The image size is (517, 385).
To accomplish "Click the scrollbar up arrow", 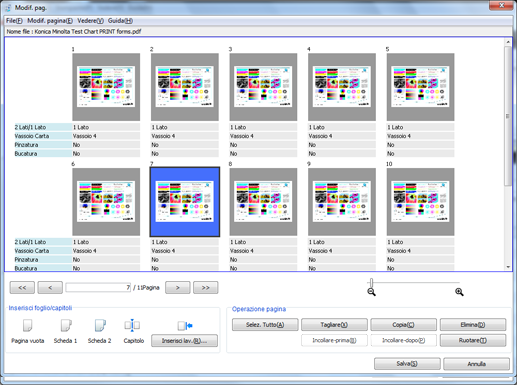I will click(508, 42).
